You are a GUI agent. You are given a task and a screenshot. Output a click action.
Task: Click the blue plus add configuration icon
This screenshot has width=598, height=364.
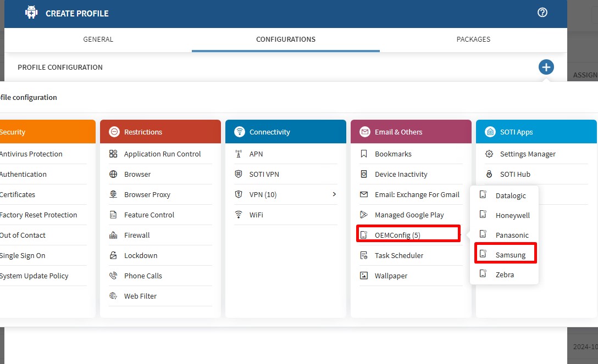click(546, 68)
